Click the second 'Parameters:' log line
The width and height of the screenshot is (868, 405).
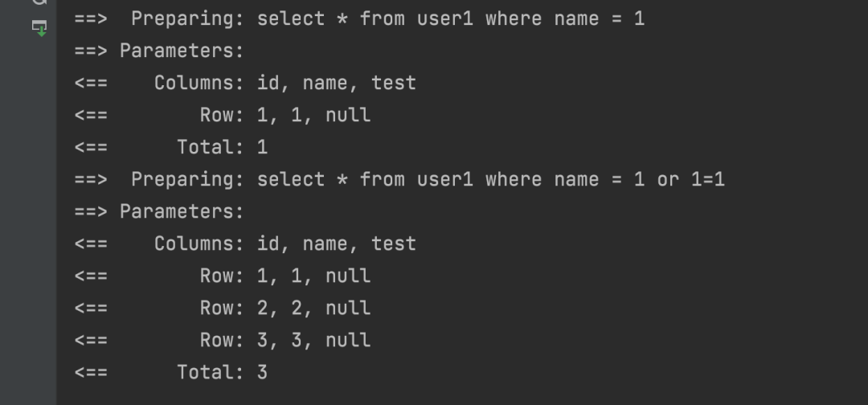tap(159, 212)
